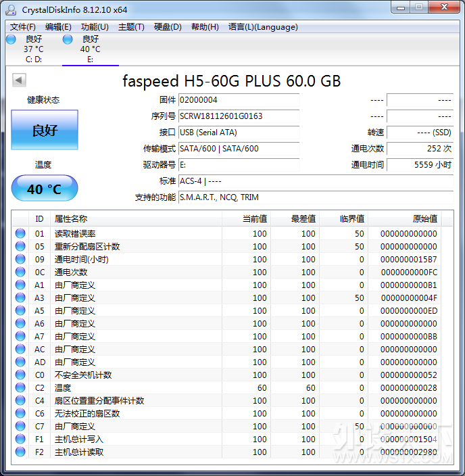Screen dimensions: 465x476
Task: Click the 当前值 column header
Action: pos(246,219)
